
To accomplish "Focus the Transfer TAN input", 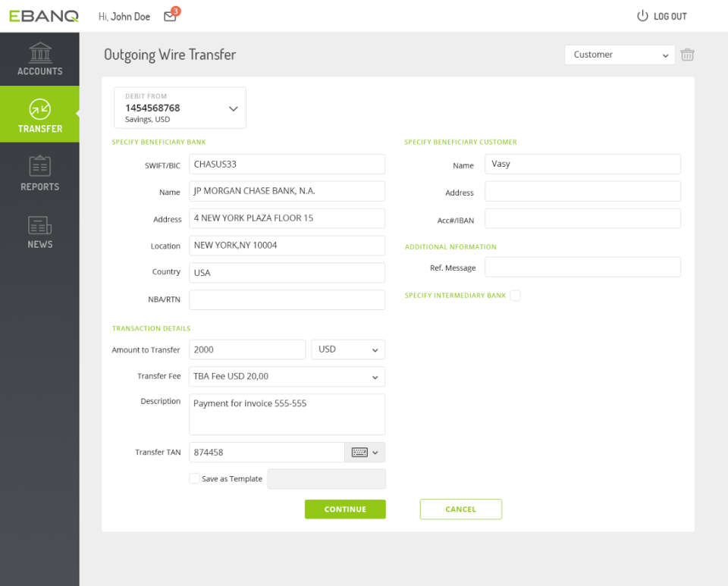I will tap(266, 453).
